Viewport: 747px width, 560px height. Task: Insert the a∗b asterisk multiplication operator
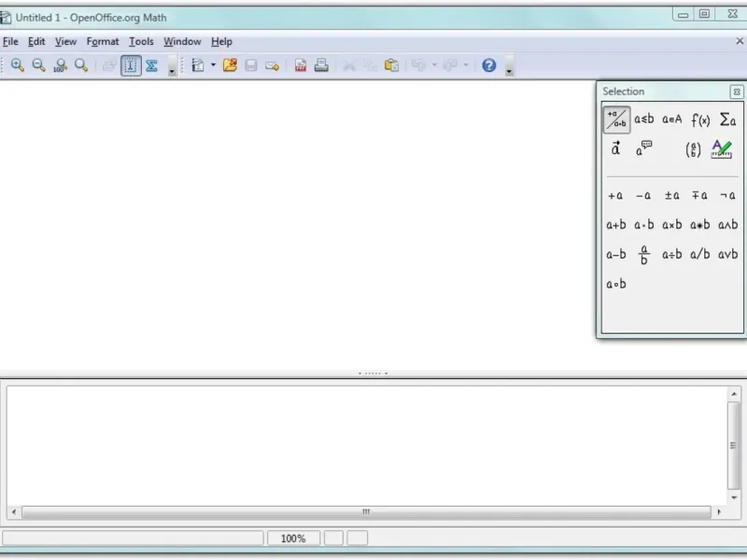(x=699, y=225)
